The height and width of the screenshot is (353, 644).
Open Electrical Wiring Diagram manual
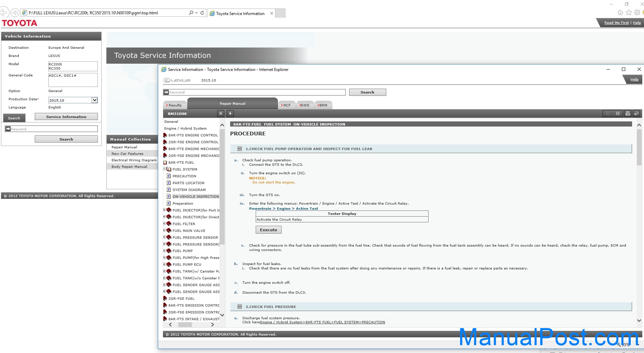point(134,160)
